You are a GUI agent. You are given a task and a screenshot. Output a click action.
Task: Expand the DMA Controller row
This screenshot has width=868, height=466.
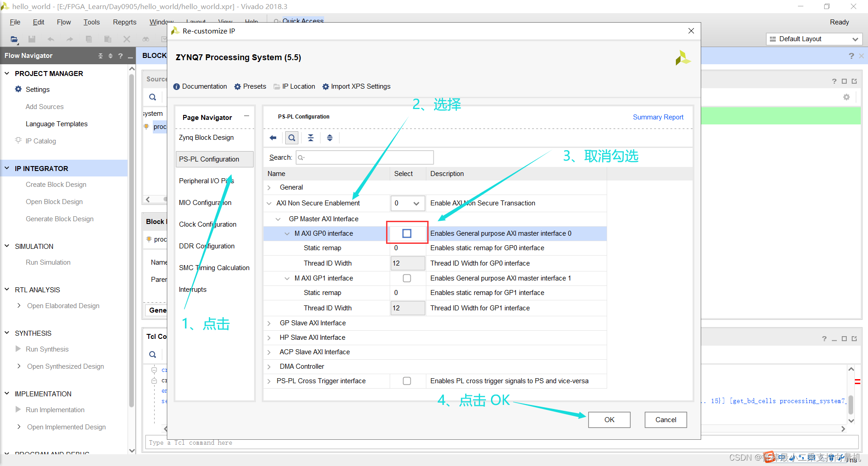click(x=269, y=366)
